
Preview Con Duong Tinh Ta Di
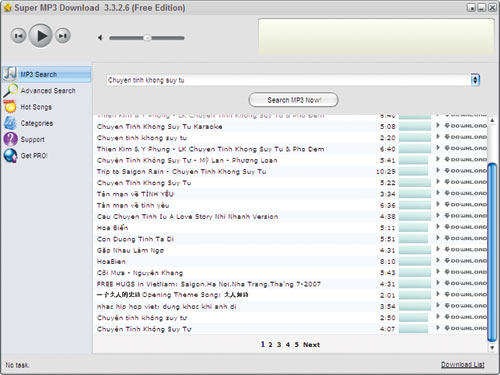pyautogui.click(x=438, y=238)
